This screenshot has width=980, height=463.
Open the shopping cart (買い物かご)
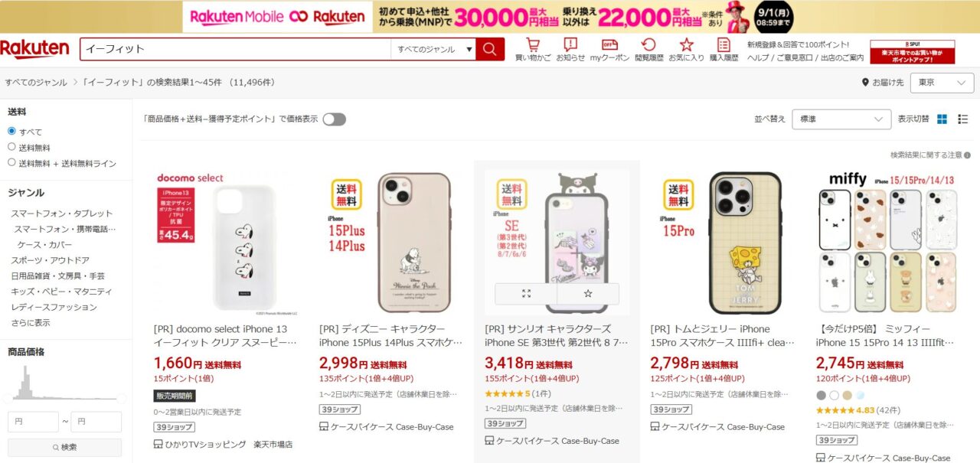click(533, 50)
